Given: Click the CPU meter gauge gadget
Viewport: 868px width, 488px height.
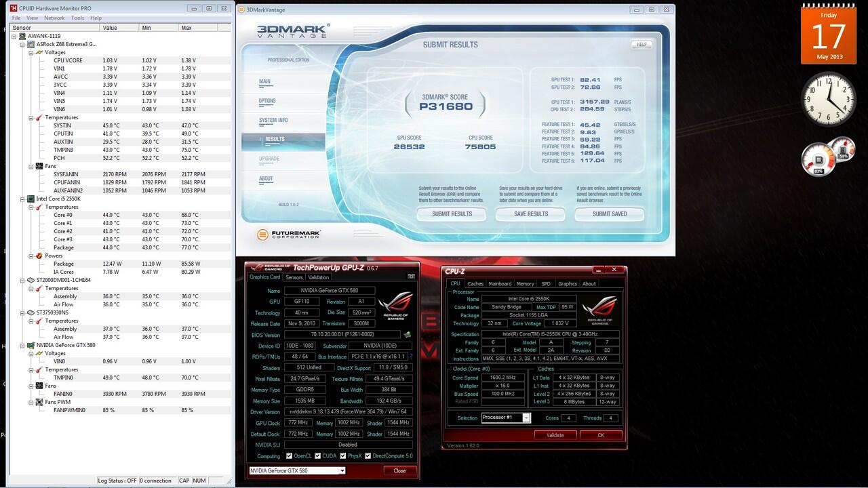Looking at the screenshot, I should click(x=828, y=156).
